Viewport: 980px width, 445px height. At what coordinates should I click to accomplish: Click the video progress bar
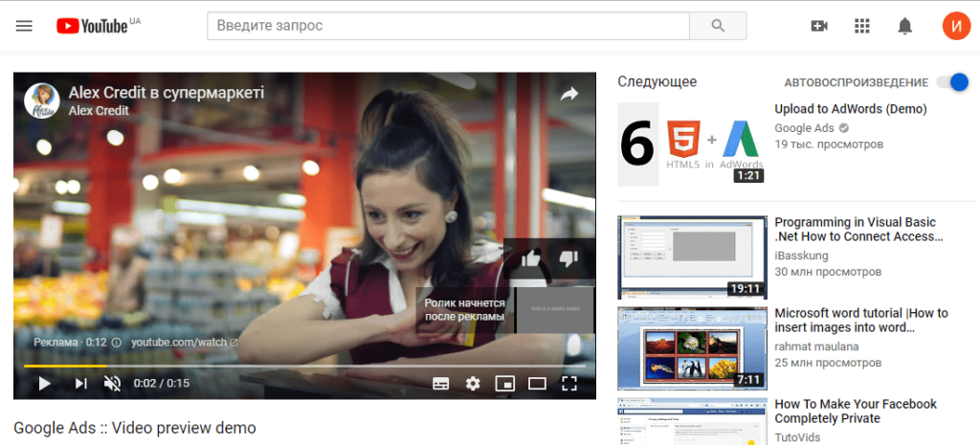click(x=305, y=366)
